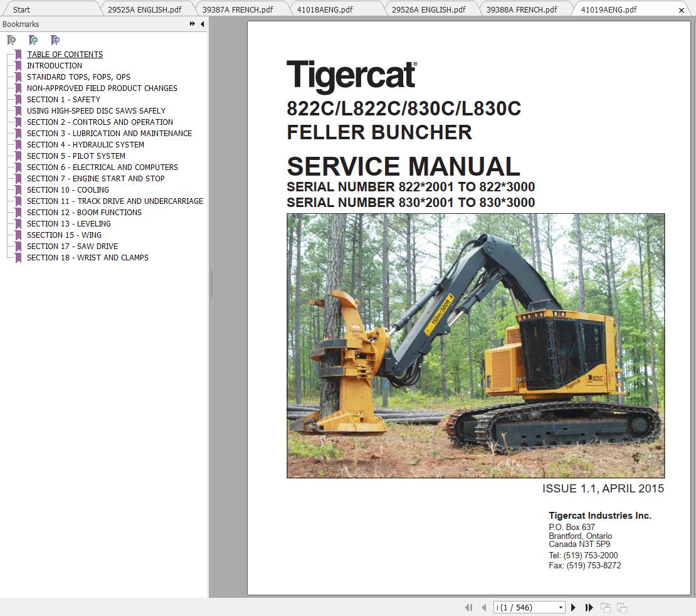Click the purple bookmark icon beside SECTION 18 - WRIST AND CLAMPS
696x616 pixels.
(x=18, y=258)
